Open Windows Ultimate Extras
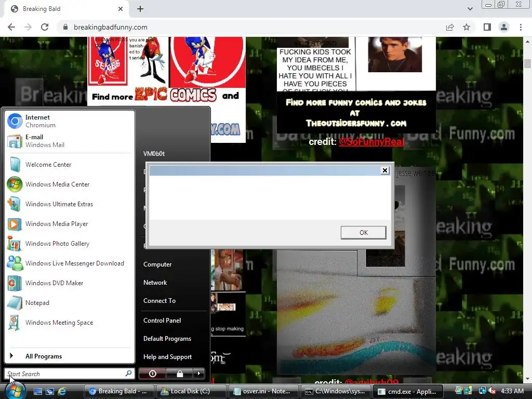 69,204
